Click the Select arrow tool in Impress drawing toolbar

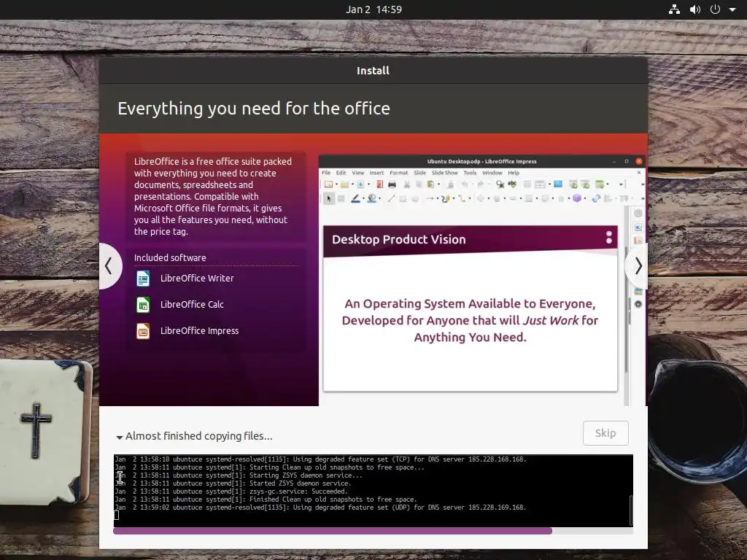point(329,198)
